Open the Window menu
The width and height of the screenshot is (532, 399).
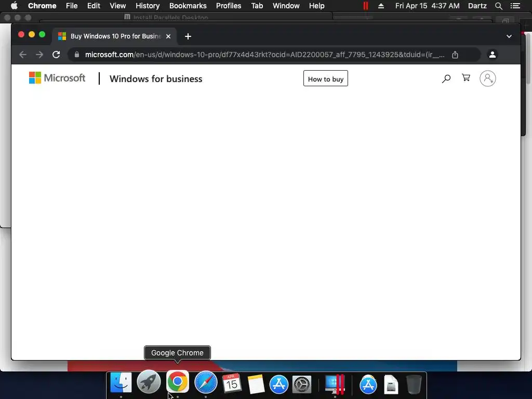(286, 6)
